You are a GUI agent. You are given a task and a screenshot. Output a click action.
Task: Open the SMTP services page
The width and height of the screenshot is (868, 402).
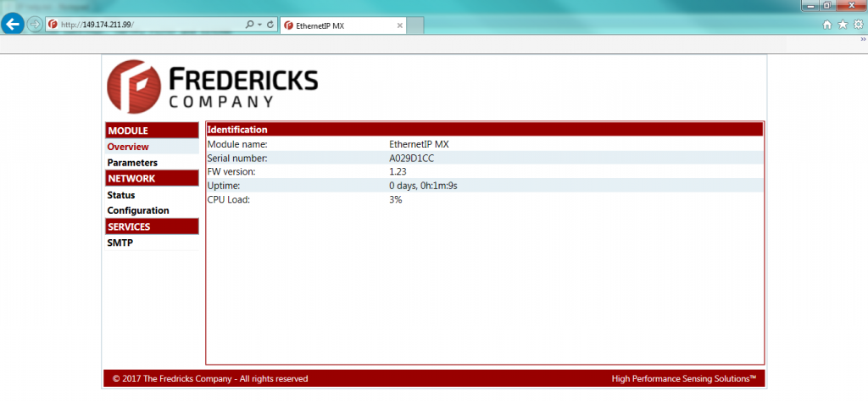[120, 243]
